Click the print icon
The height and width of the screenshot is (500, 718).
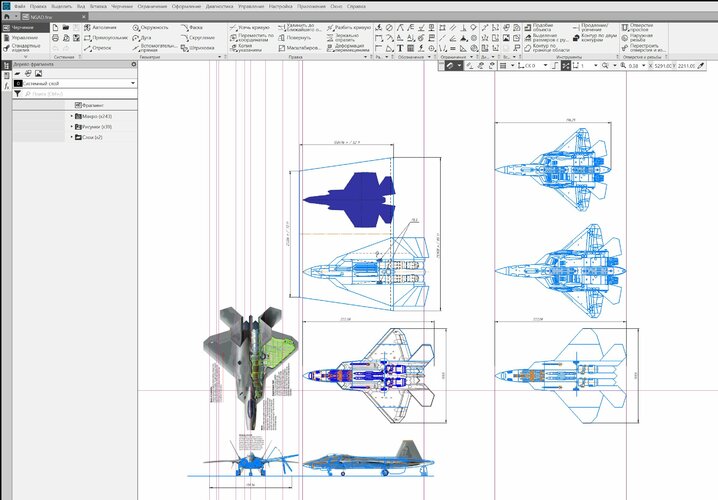pyautogui.click(x=55, y=38)
